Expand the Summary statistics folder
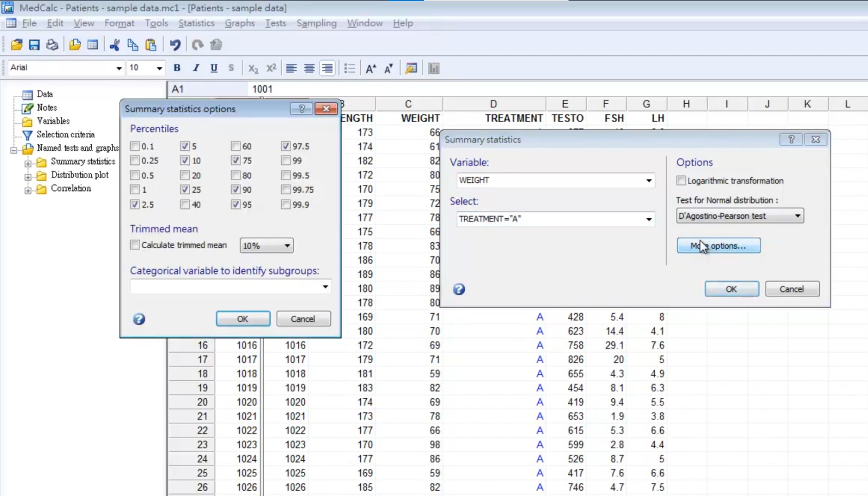The image size is (868, 496). click(x=28, y=162)
